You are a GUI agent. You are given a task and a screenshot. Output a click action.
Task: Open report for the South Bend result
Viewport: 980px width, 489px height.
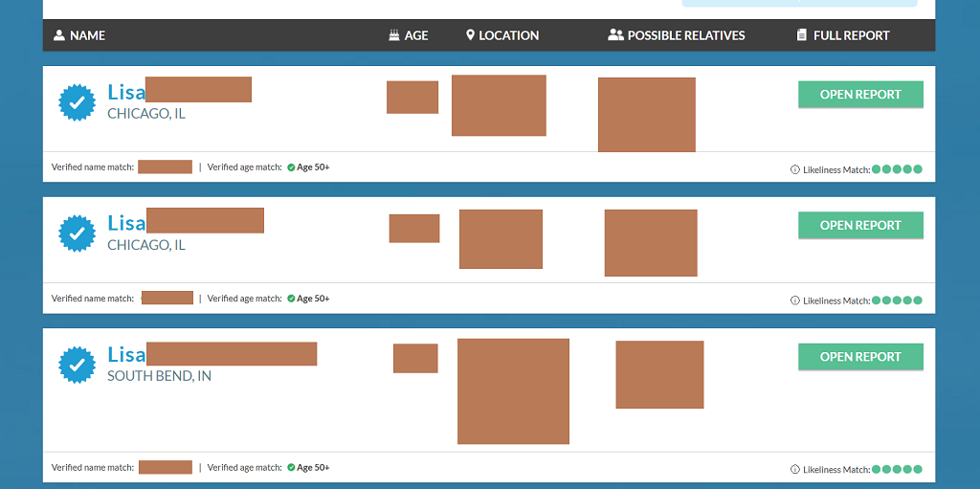click(860, 357)
